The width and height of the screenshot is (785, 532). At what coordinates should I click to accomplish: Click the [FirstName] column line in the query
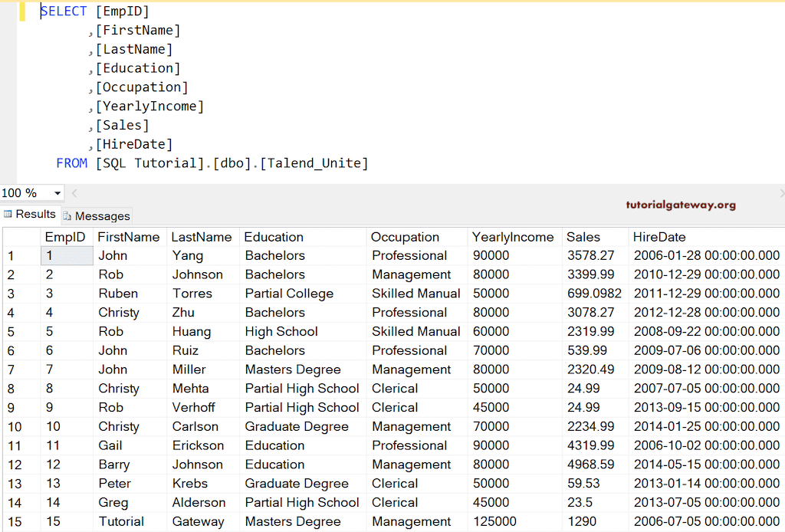(x=138, y=30)
